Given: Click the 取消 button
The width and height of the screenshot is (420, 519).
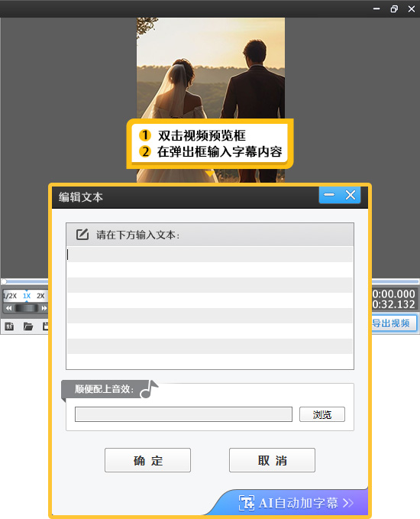Looking at the screenshot, I should tap(272, 460).
